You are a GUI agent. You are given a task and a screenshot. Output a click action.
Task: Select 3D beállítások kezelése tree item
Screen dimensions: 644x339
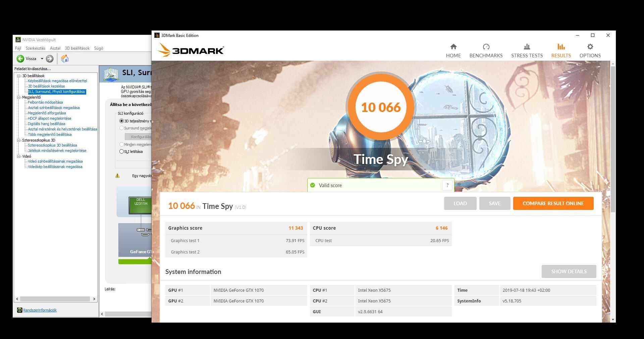coord(46,86)
